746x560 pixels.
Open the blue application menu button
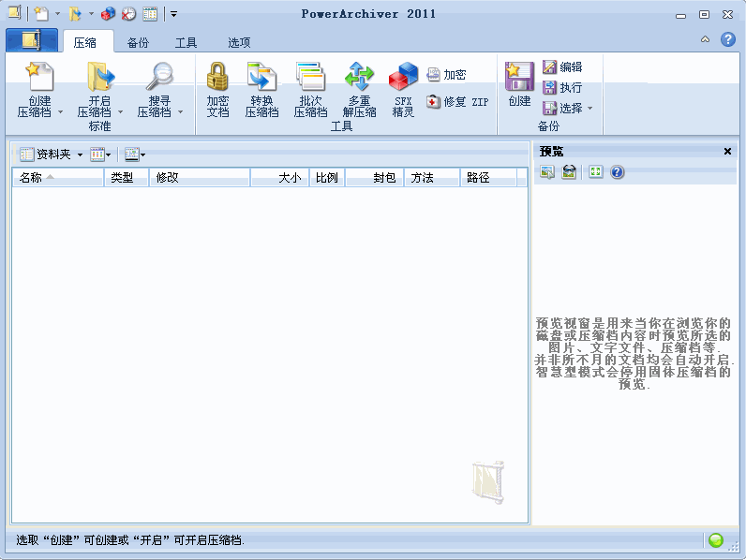[x=32, y=40]
